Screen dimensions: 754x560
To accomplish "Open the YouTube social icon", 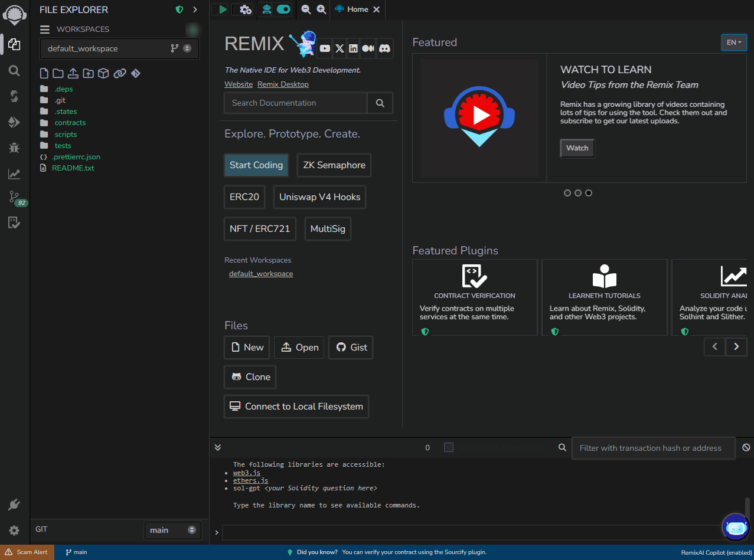I will point(325,48).
